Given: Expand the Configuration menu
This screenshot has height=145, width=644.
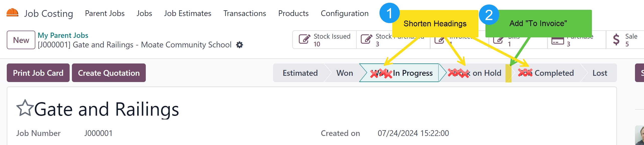Looking at the screenshot, I should pos(344,13).
